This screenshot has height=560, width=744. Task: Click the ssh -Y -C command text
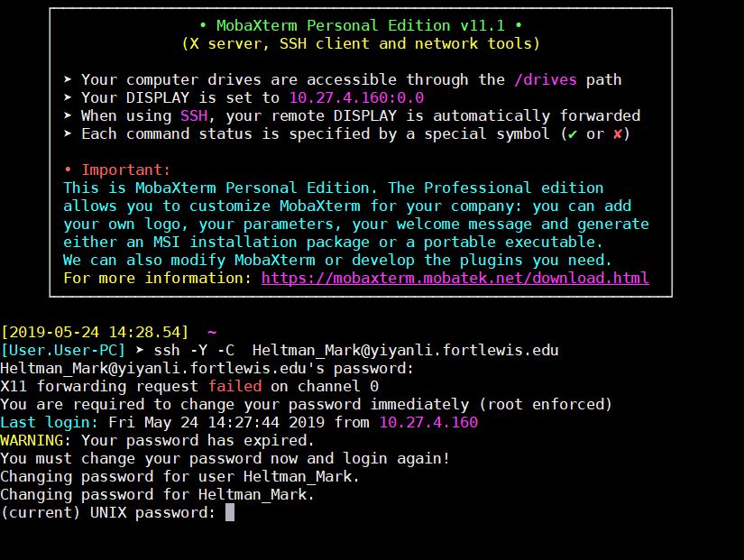coord(194,350)
